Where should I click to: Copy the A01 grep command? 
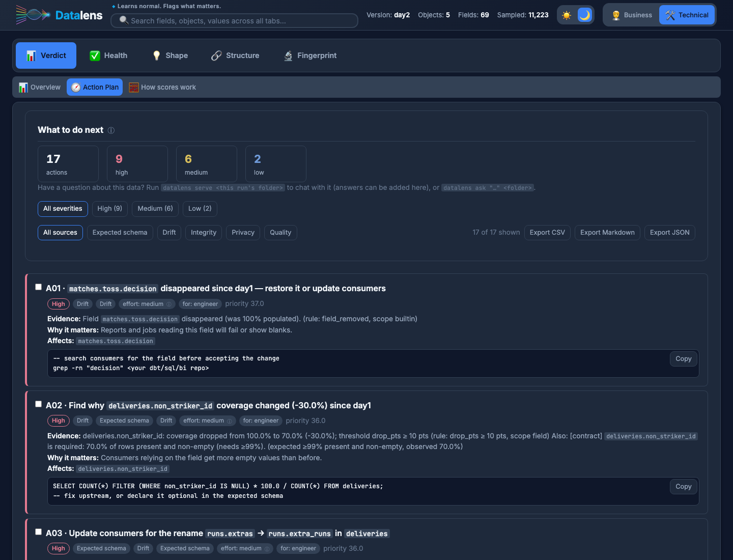(x=684, y=359)
